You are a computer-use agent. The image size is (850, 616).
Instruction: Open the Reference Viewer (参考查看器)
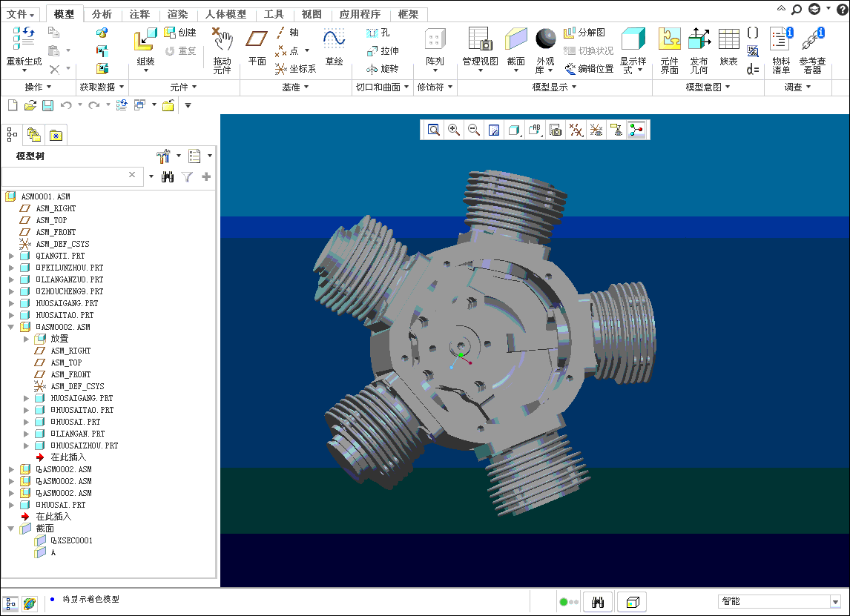[x=813, y=39]
